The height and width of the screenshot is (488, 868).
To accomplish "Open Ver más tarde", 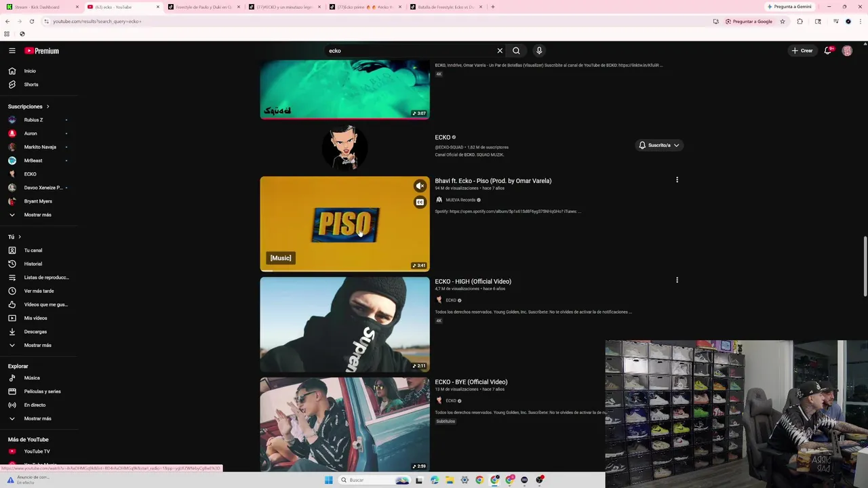I will click(x=39, y=291).
